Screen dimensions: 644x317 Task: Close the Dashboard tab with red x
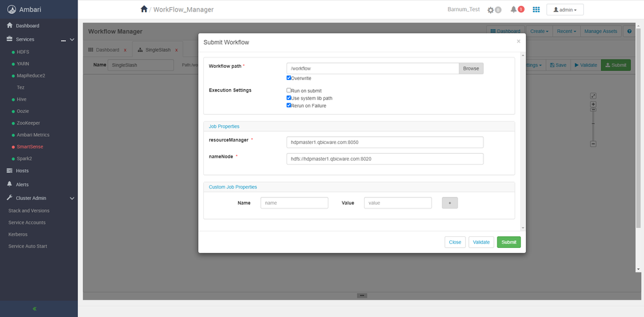click(125, 50)
